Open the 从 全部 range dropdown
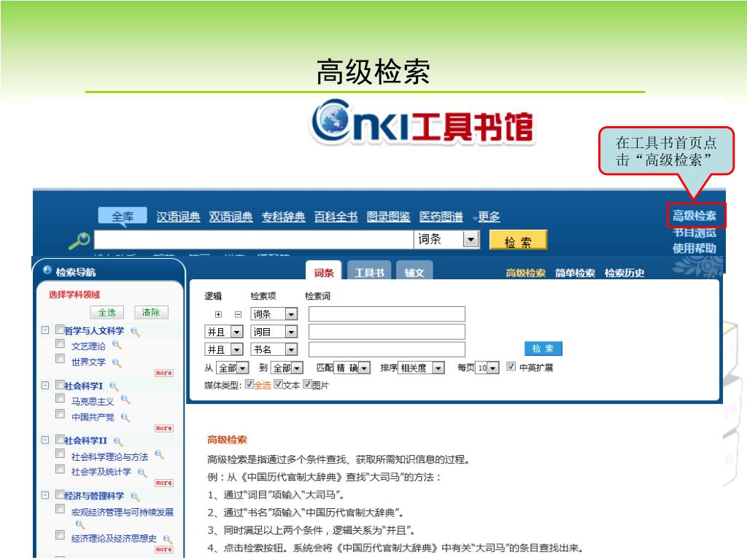747x560 pixels. [233, 367]
